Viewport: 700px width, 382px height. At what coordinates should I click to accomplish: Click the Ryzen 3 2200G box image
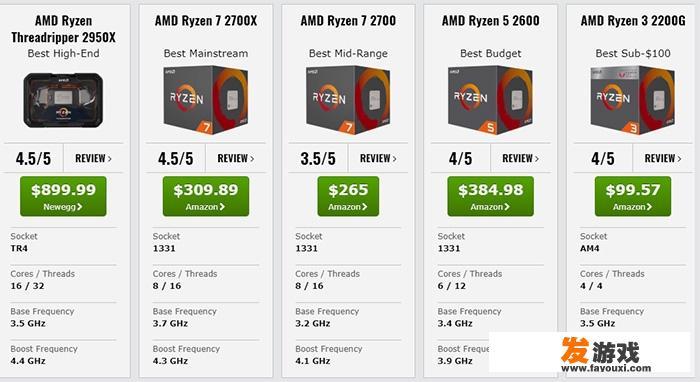click(x=633, y=100)
